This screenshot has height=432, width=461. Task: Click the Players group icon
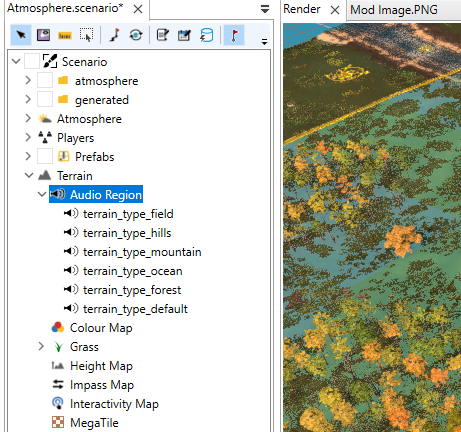pyautogui.click(x=45, y=137)
